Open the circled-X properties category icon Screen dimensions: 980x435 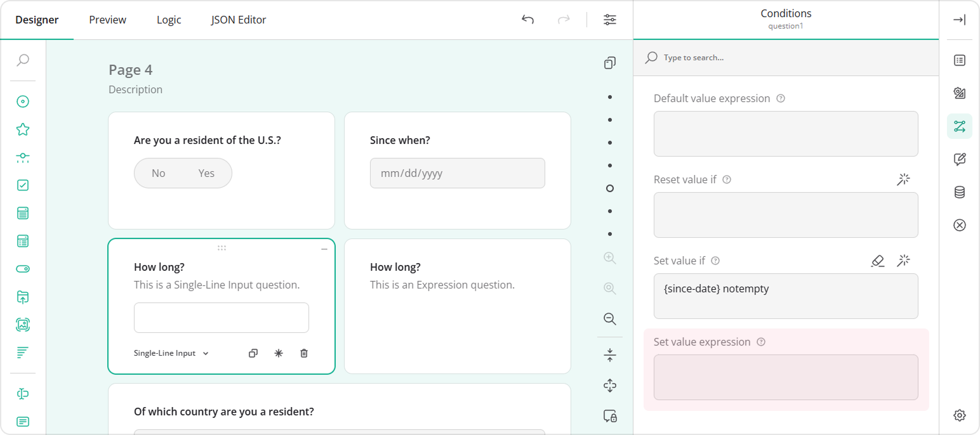960,225
